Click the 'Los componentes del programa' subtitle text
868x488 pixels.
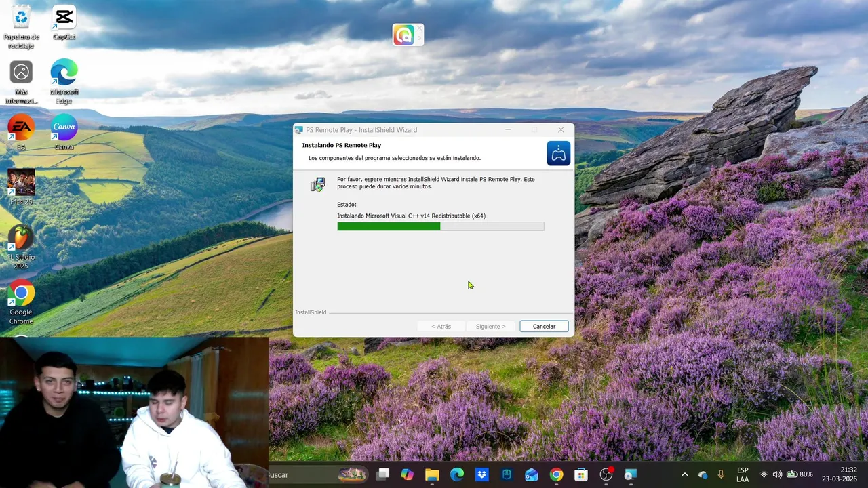[x=395, y=158]
